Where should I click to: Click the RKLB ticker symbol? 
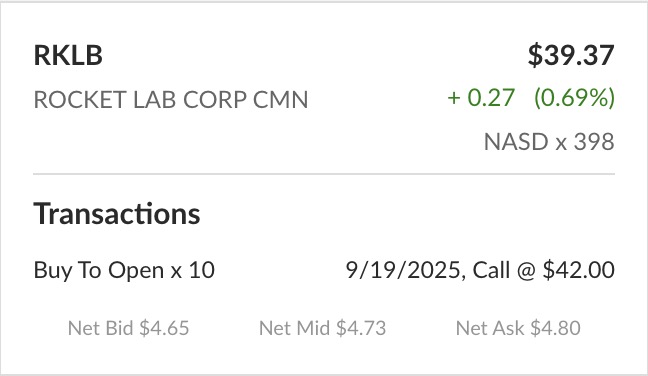pyautogui.click(x=68, y=55)
